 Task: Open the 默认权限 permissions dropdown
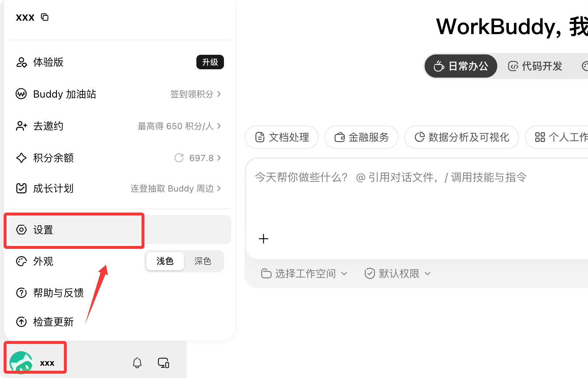point(397,274)
